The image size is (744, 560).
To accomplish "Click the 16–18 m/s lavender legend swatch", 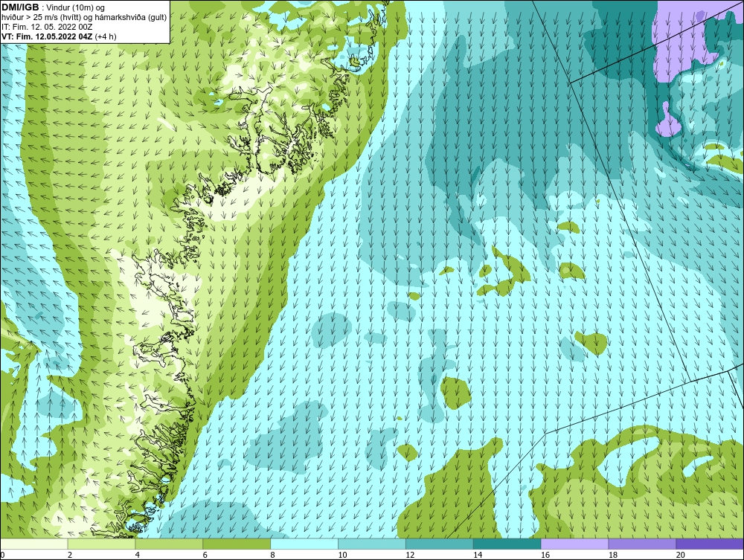I will [x=574, y=544].
